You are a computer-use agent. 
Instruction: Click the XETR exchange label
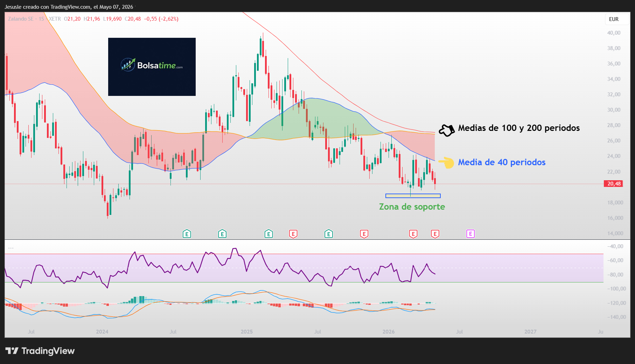click(55, 19)
